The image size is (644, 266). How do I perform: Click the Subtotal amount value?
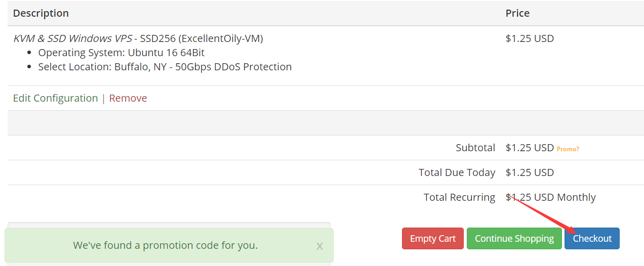coord(530,148)
